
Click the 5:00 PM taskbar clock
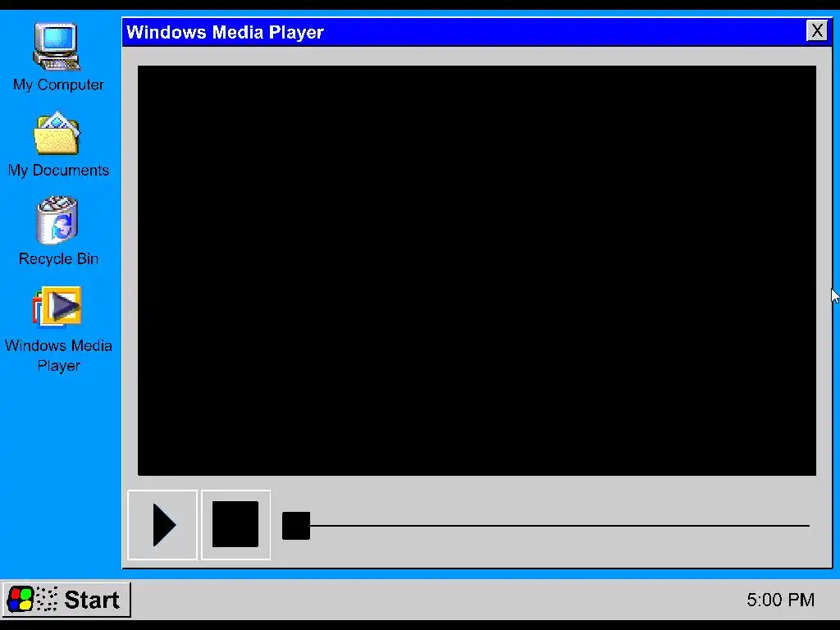(781, 600)
